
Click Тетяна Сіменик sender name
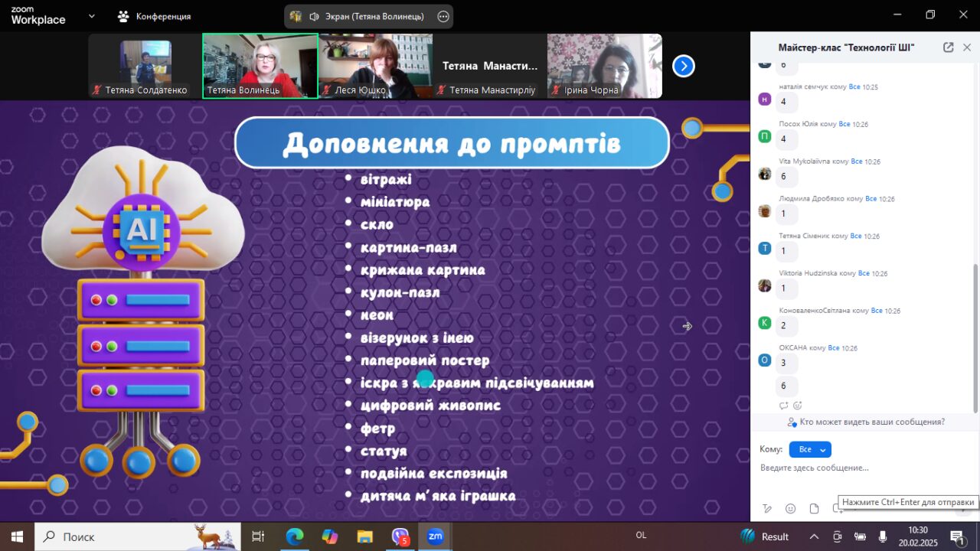804,236
